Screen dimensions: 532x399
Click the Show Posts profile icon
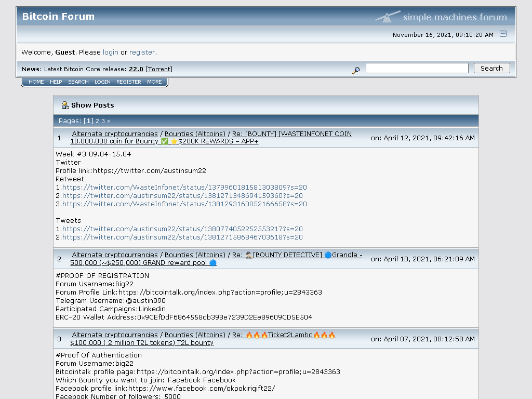click(x=65, y=105)
